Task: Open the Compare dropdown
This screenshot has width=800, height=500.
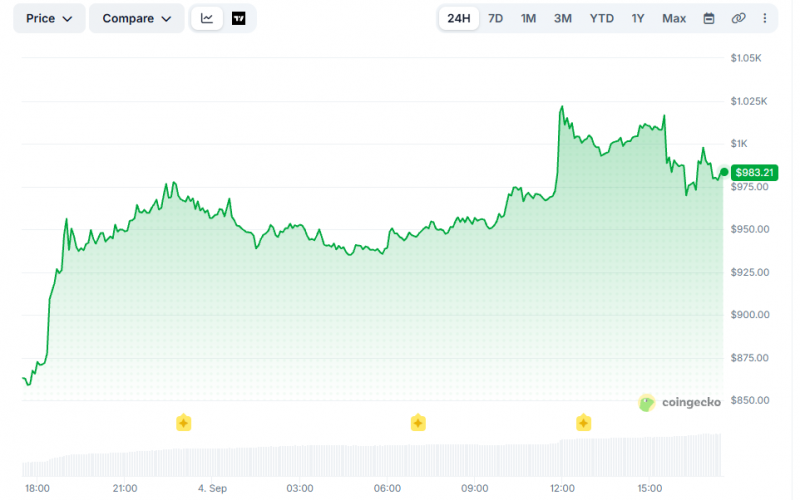Action: click(x=136, y=19)
